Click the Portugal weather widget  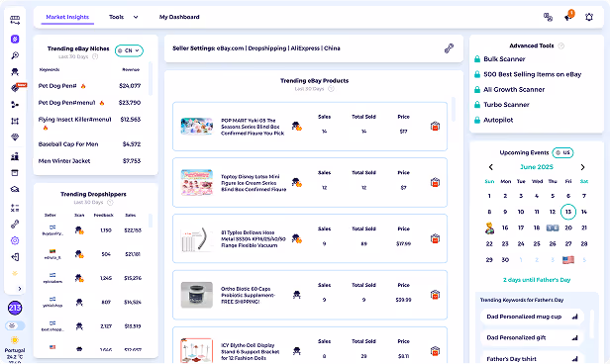pyautogui.click(x=15, y=349)
